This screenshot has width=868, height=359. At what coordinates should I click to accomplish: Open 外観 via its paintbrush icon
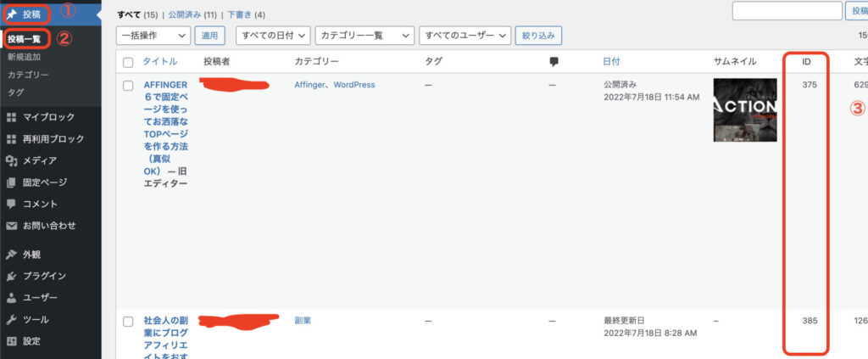click(11, 255)
